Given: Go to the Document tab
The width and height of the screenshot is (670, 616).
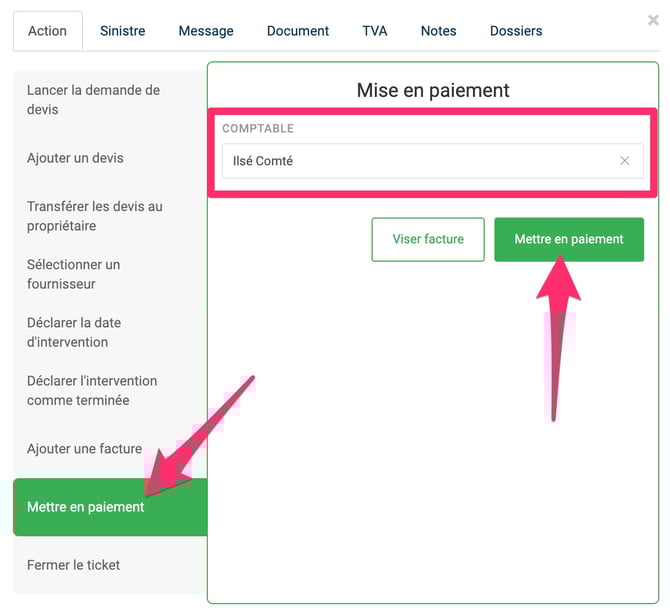Looking at the screenshot, I should (x=298, y=31).
